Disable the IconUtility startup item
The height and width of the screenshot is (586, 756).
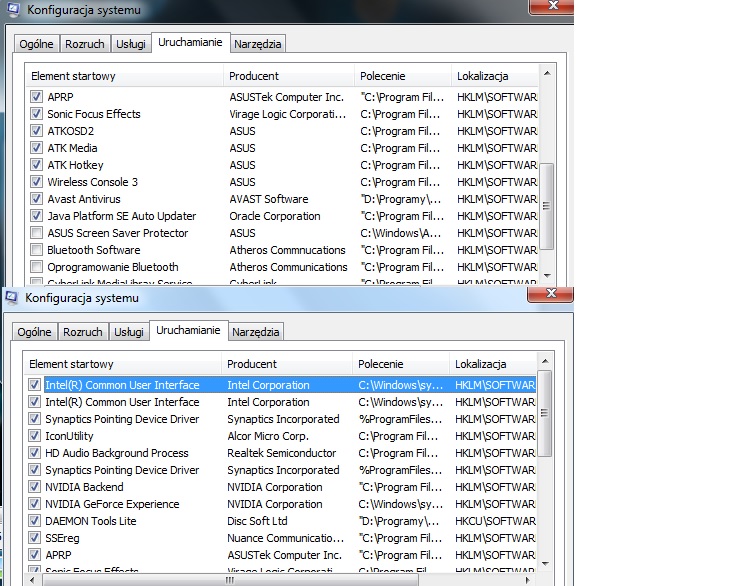34,436
